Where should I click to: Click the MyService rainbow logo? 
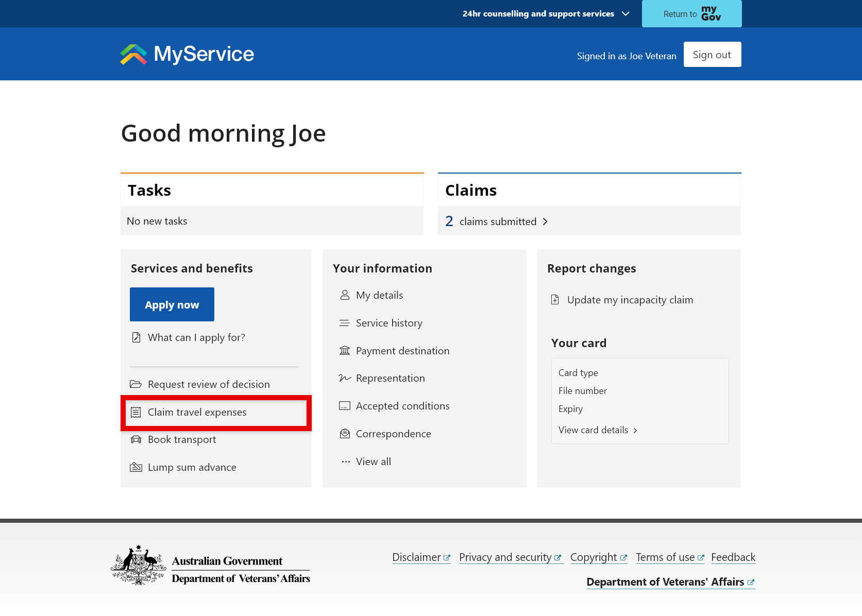(x=133, y=54)
